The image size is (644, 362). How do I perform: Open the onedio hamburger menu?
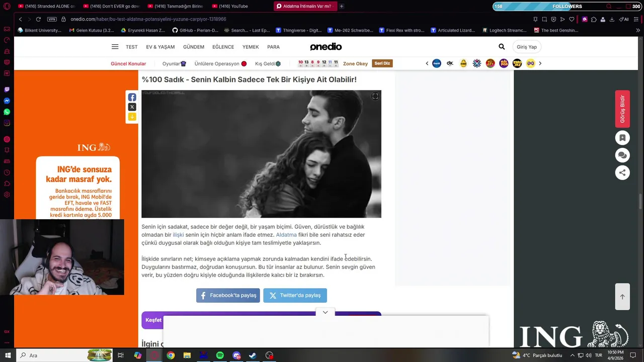tap(115, 47)
